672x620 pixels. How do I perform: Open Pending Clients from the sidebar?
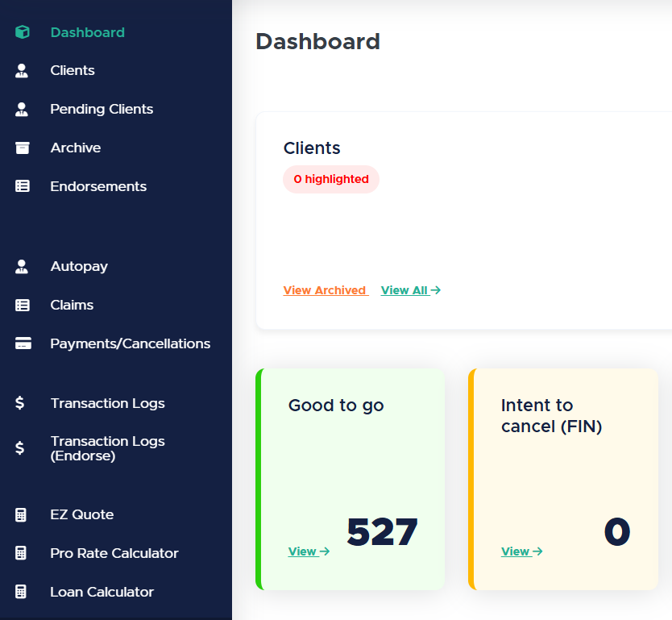102,109
